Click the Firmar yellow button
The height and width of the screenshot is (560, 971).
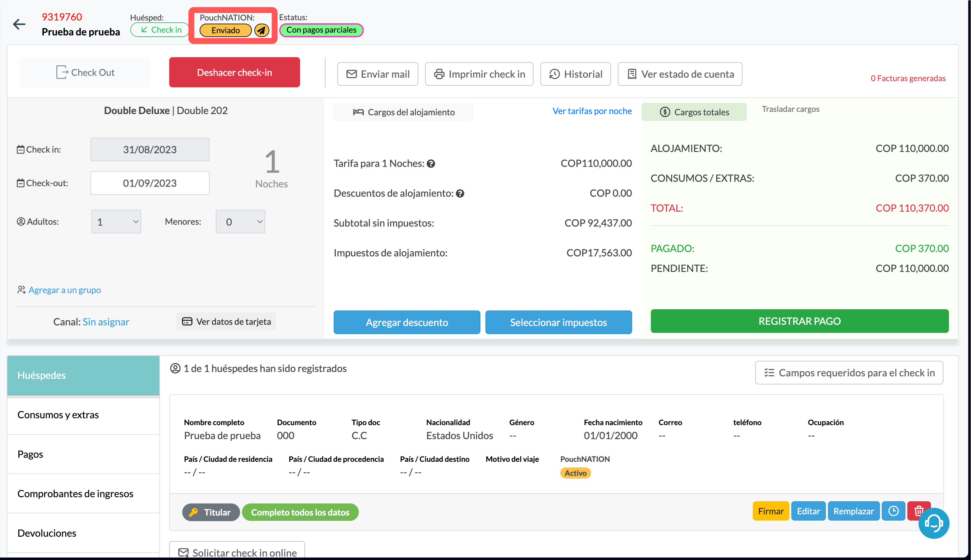point(770,511)
